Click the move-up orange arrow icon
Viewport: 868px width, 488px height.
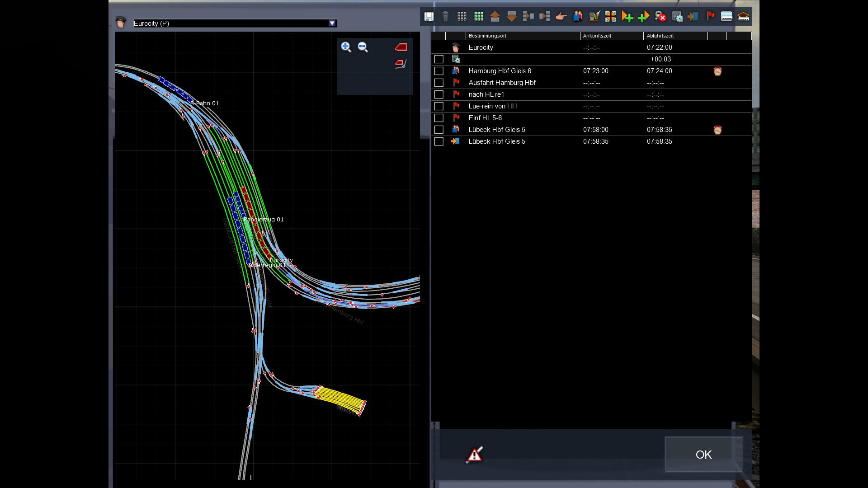pos(495,17)
